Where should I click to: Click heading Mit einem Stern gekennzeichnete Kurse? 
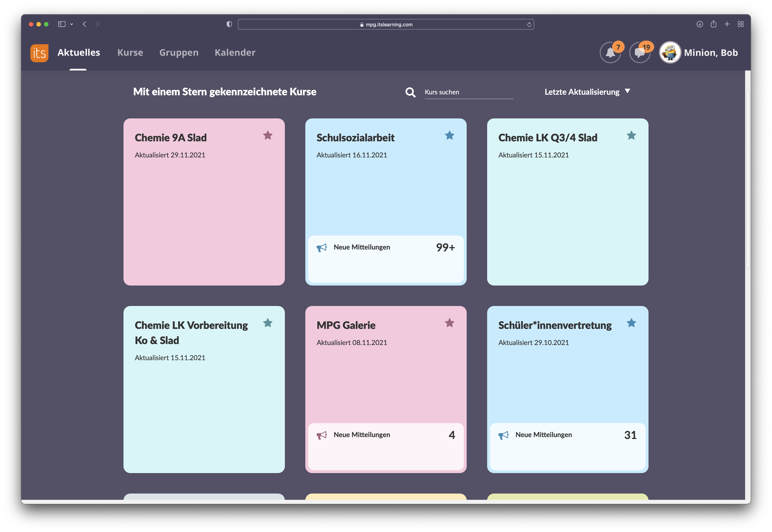(225, 92)
